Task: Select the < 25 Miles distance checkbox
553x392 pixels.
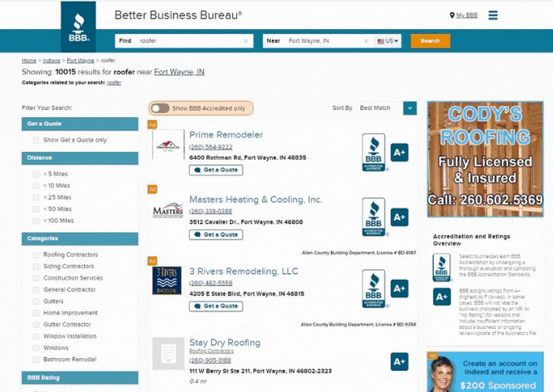Action: [x=36, y=198]
